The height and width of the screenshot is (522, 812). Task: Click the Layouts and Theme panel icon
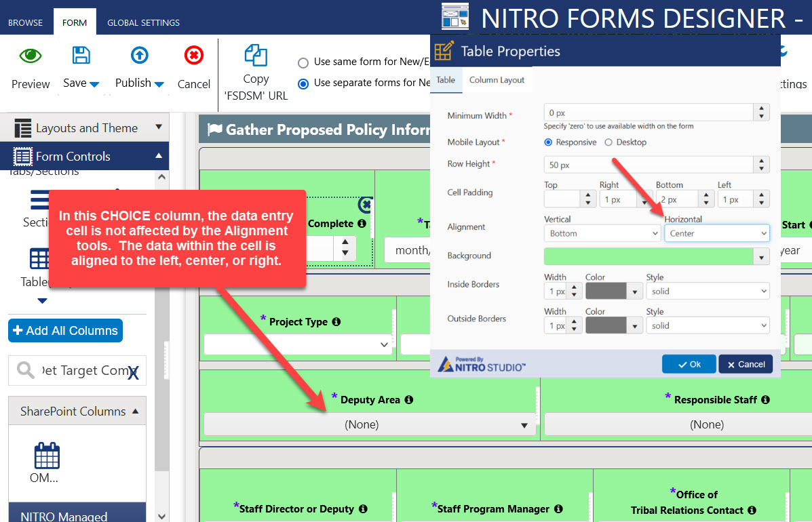pos(23,127)
